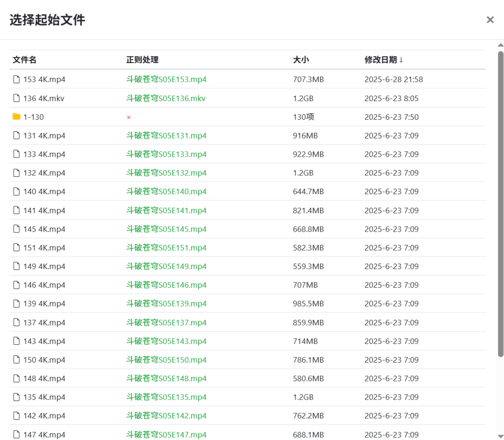This screenshot has height=440, width=504.
Task: Click the file icon for 153 4K.mp4
Action: point(16,79)
